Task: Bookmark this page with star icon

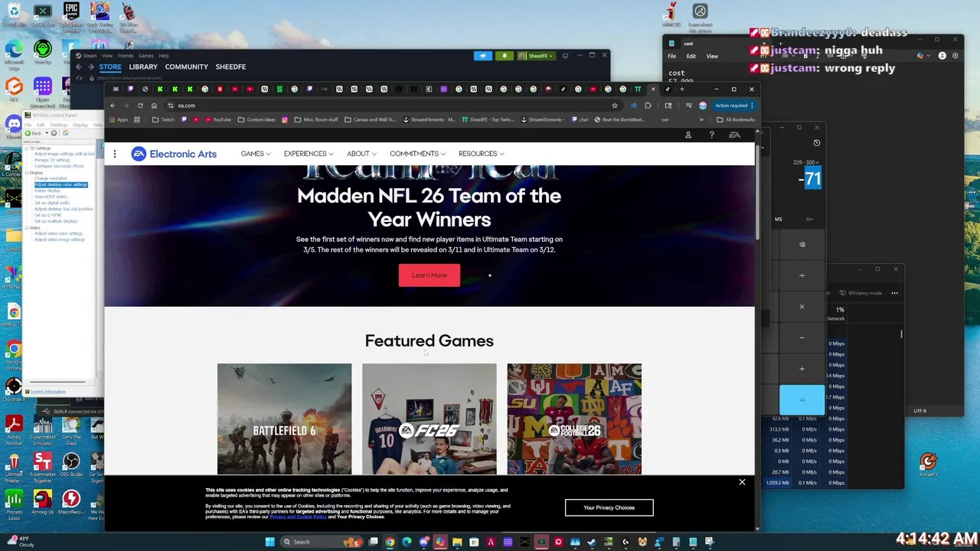Action: click(x=614, y=106)
